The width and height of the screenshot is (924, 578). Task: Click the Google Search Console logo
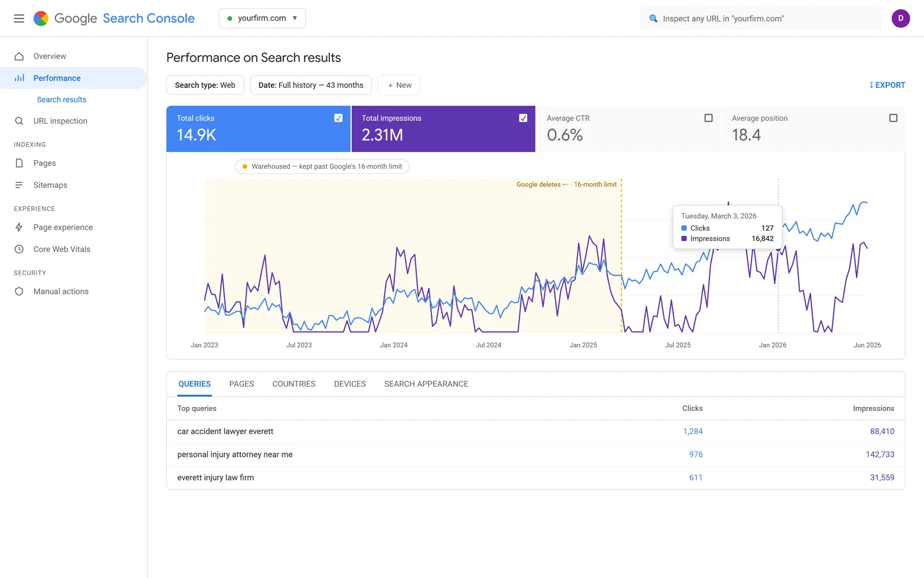pyautogui.click(x=114, y=18)
